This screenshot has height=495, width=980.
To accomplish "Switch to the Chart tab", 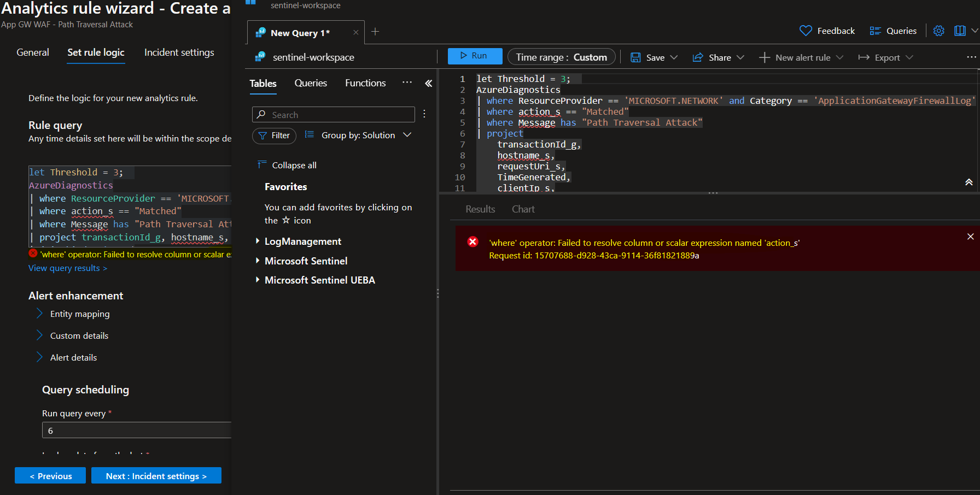I will pos(523,209).
